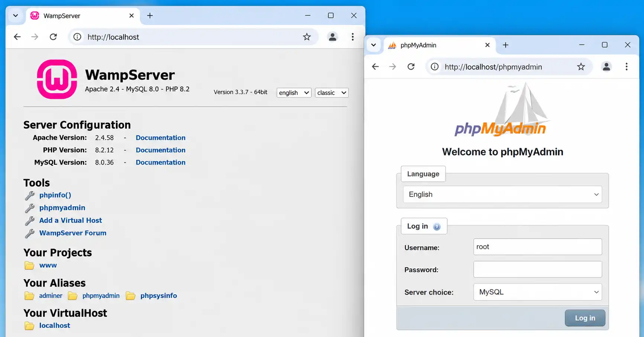The height and width of the screenshot is (337, 644).
Task: Click the WampServer pink logo
Action: point(57,79)
